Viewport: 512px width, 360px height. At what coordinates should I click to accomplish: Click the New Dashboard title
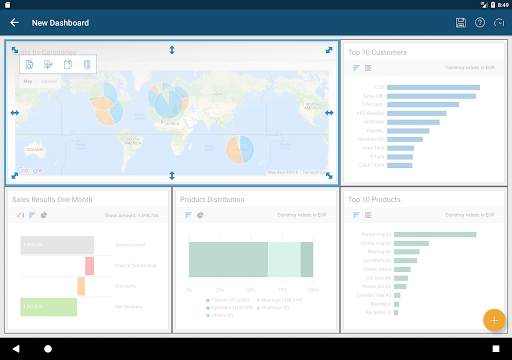[x=60, y=23]
